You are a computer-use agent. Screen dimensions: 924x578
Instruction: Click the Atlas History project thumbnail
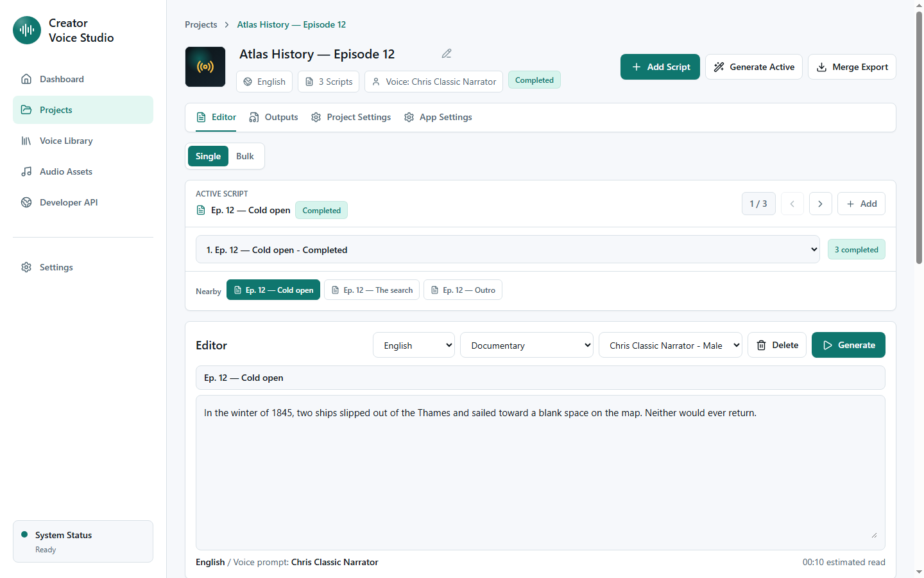(x=205, y=67)
